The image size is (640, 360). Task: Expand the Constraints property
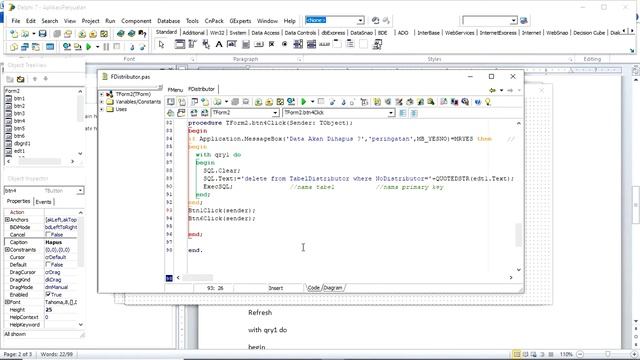7,249
